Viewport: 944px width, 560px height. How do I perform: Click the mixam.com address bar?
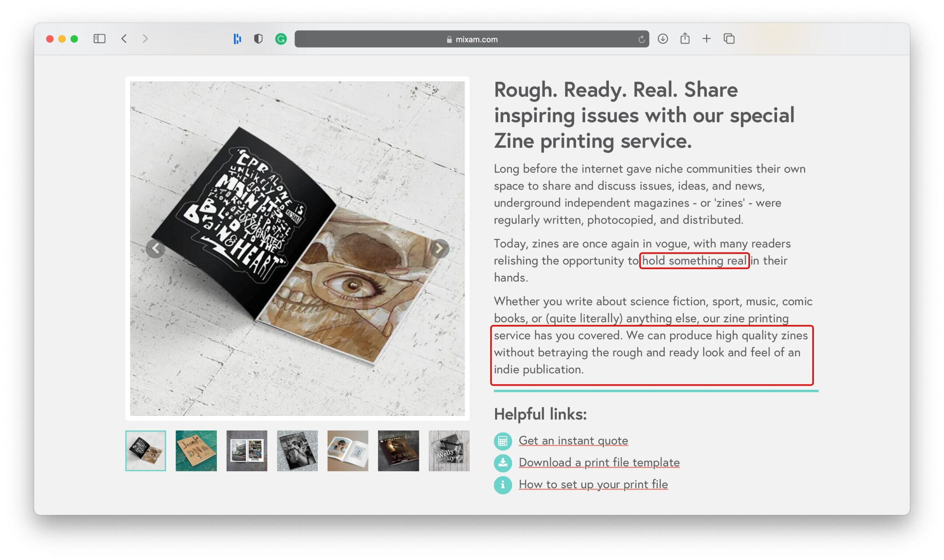pos(472,38)
